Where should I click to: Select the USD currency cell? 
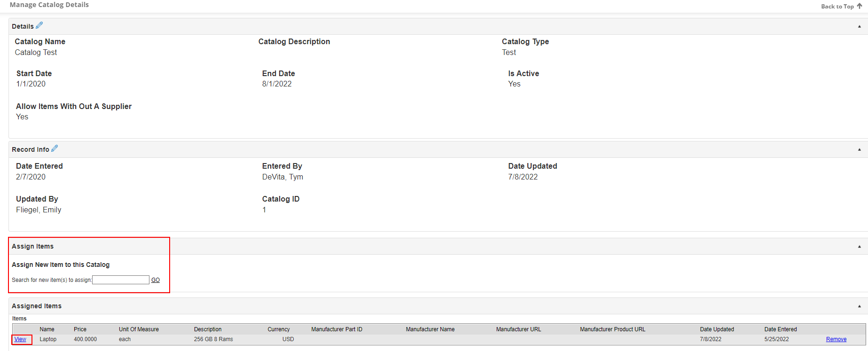(288, 339)
